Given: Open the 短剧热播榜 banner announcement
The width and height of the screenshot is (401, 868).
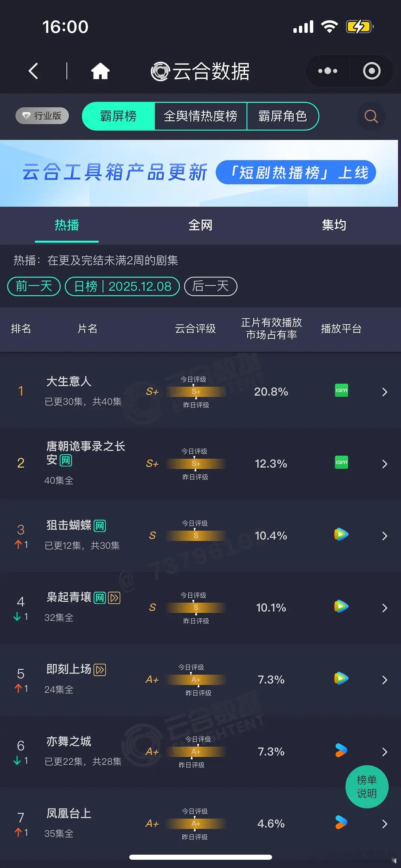Looking at the screenshot, I should [297, 172].
